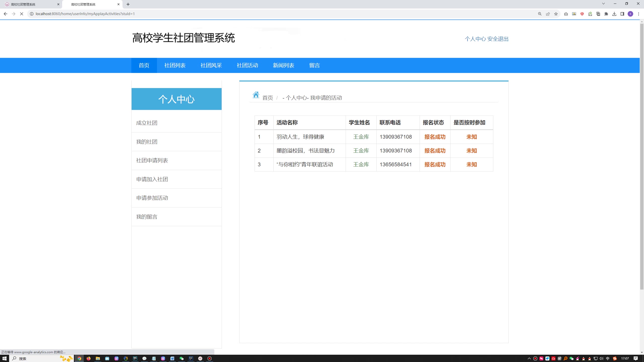
Task: Show Chrome downloads
Action: [x=614, y=14]
